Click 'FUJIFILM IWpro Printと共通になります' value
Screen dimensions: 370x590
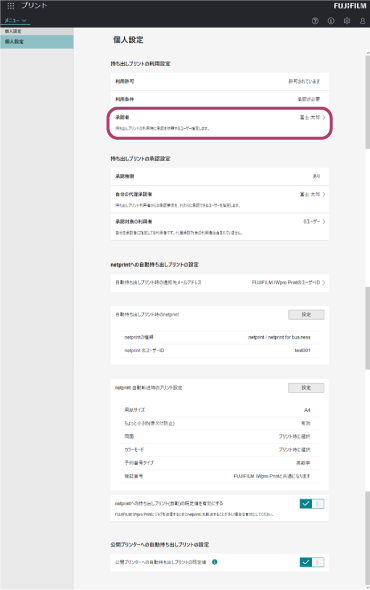tap(272, 476)
